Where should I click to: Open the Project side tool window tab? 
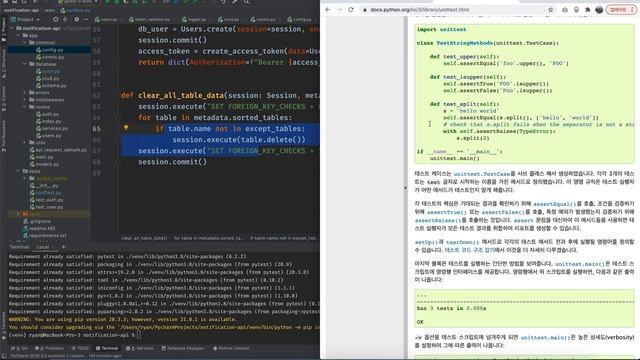pyautogui.click(x=4, y=29)
